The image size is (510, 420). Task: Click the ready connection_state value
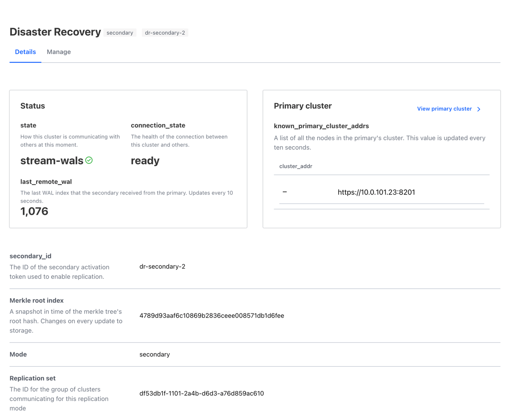click(x=145, y=160)
